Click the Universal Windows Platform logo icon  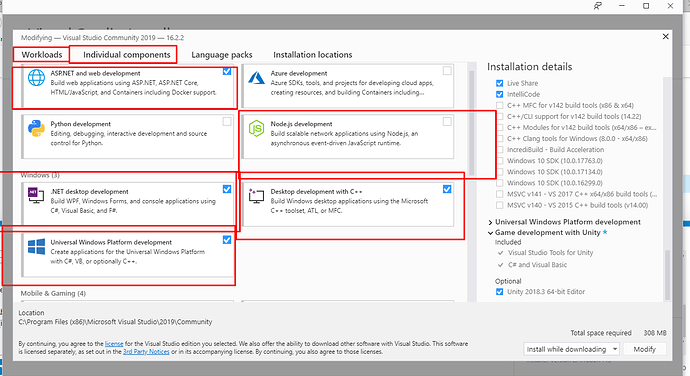37,247
